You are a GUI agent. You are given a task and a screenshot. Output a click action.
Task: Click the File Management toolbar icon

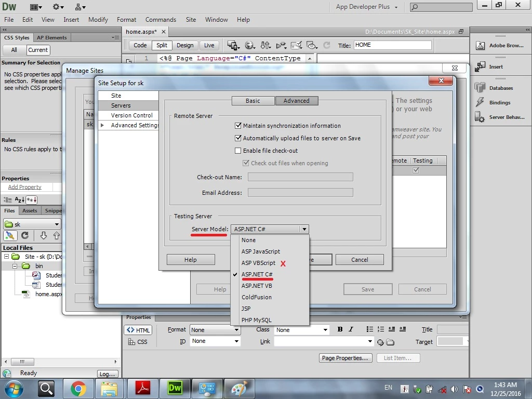pyautogui.click(x=265, y=45)
